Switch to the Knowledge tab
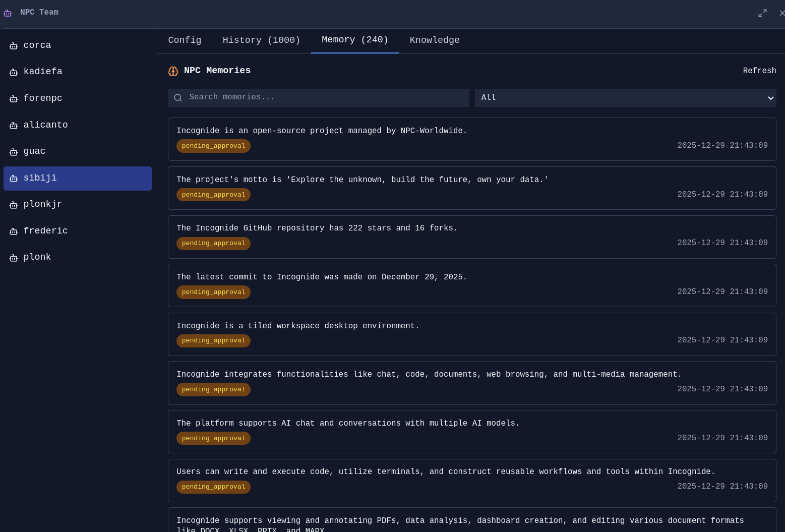Image resolution: width=785 pixels, height=532 pixels. pyautogui.click(x=435, y=40)
